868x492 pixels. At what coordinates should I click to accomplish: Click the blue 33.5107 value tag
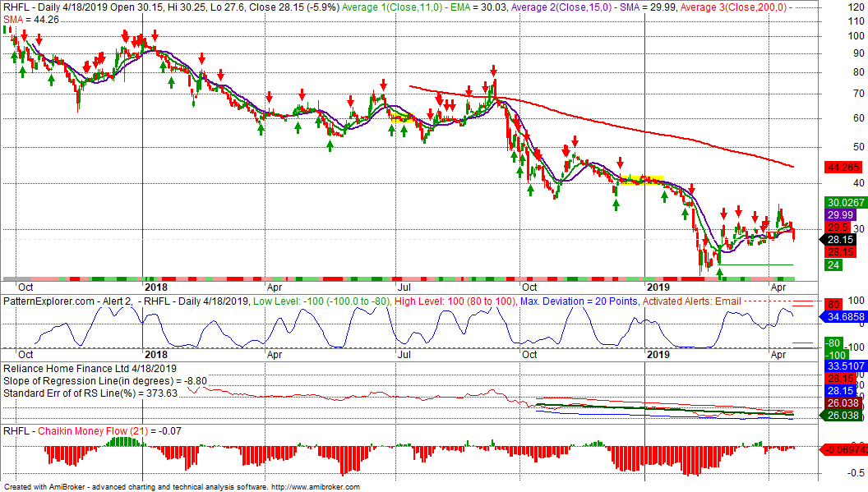pyautogui.click(x=845, y=366)
